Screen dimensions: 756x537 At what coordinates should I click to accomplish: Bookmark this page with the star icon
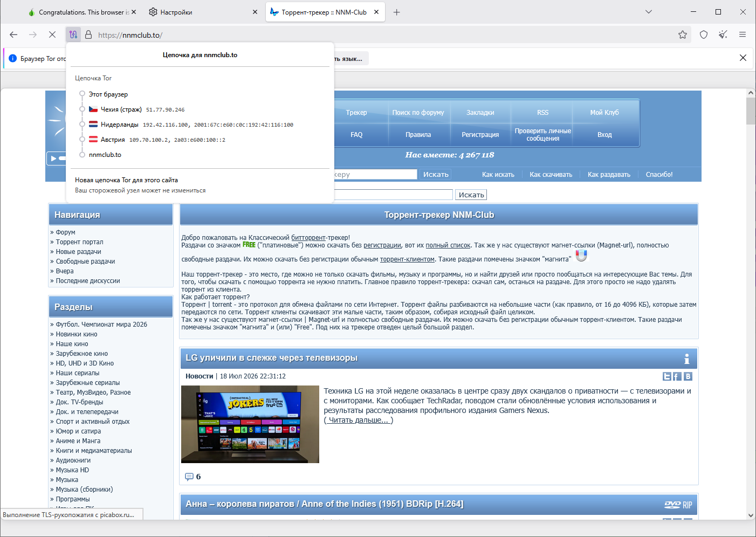coord(683,35)
